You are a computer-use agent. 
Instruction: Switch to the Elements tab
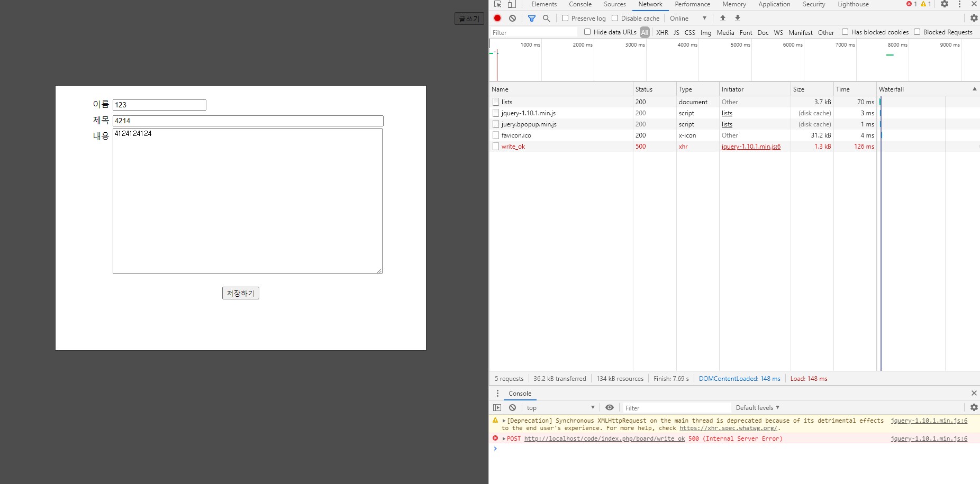544,4
